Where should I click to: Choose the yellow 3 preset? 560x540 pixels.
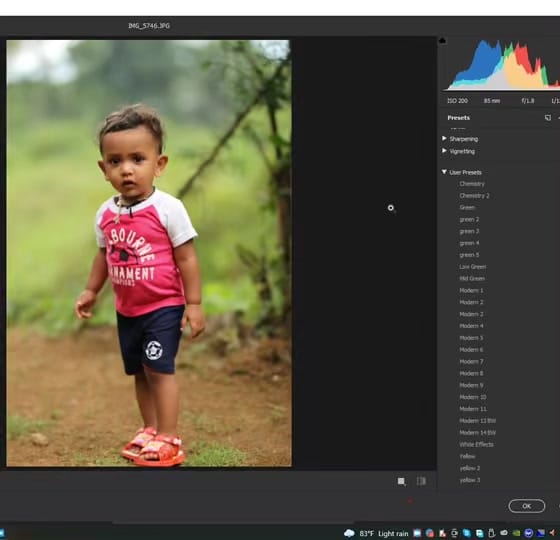pyautogui.click(x=470, y=480)
